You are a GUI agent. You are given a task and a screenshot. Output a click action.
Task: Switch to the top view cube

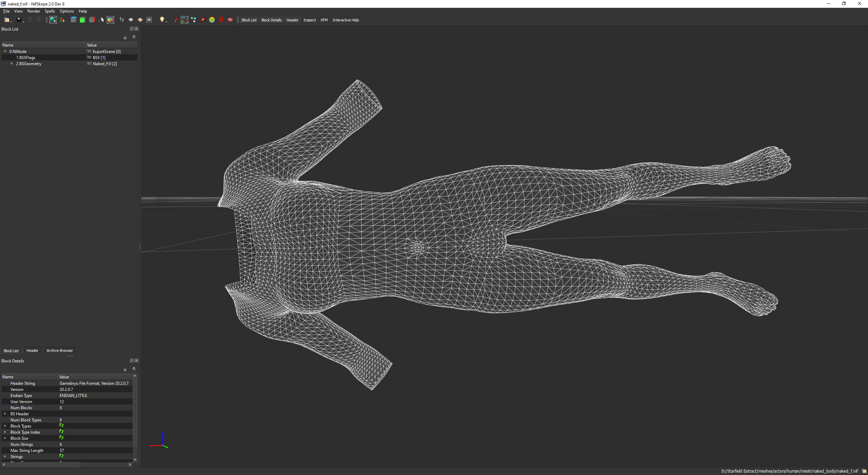click(x=73, y=20)
